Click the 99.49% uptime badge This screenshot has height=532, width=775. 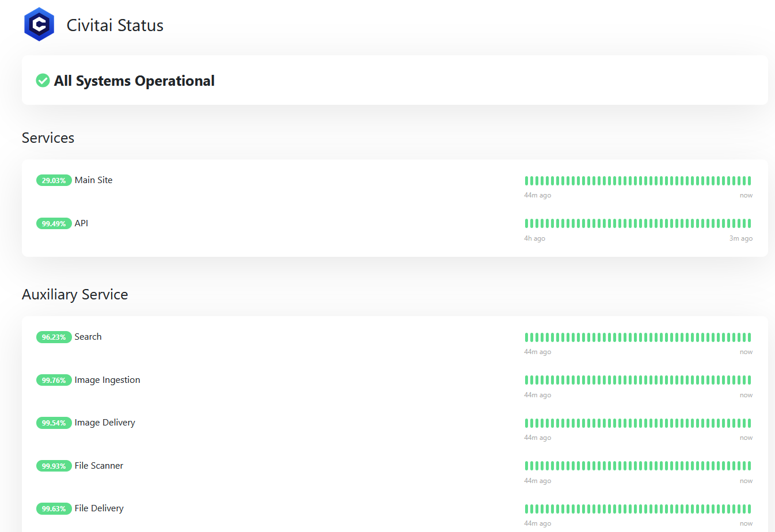(x=54, y=223)
